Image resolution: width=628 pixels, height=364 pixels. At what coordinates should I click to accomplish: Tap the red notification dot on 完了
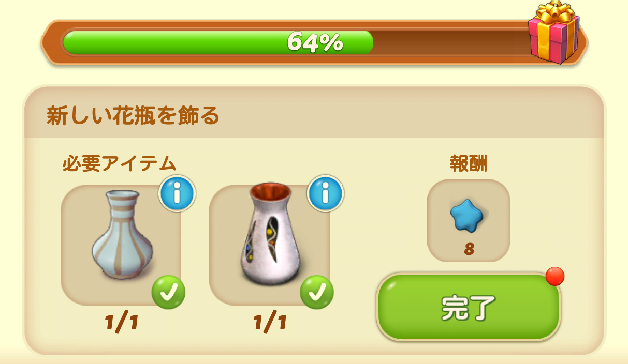(x=555, y=276)
